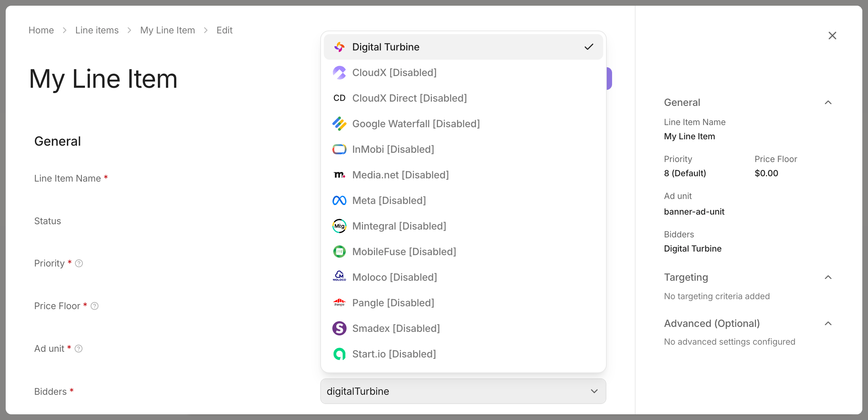Image resolution: width=868 pixels, height=420 pixels.
Task: Click Digital Turbine under Bidders summary
Action: [693, 248]
